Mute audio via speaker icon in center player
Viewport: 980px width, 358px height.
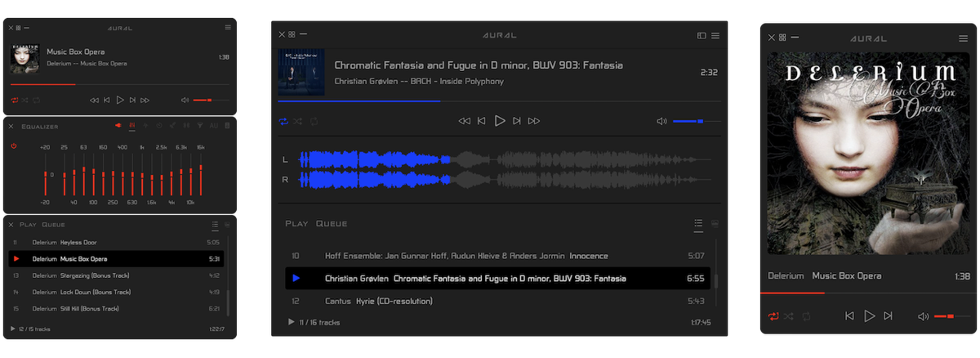click(x=661, y=121)
